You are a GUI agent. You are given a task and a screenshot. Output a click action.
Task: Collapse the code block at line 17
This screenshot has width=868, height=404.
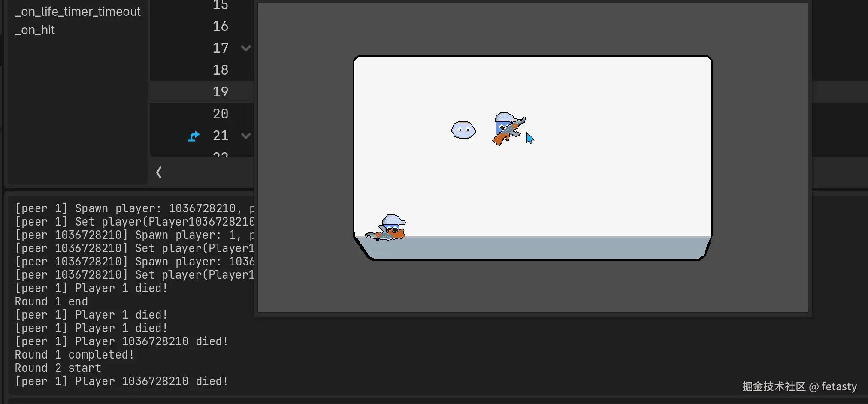coord(245,48)
